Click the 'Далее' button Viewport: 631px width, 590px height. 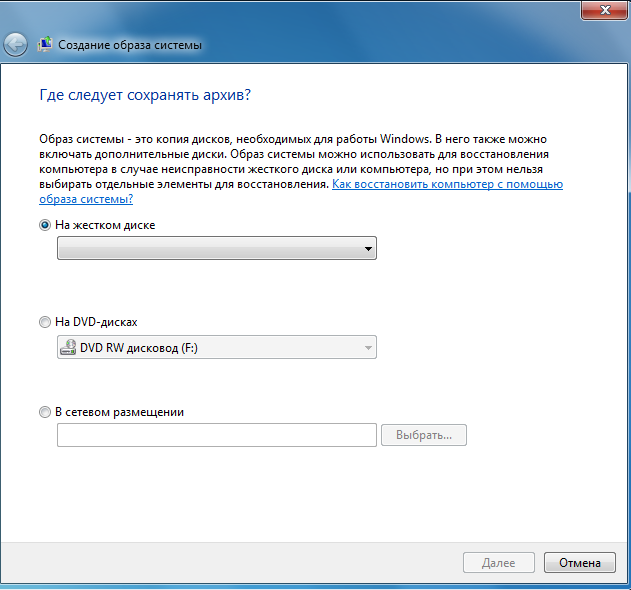click(498, 563)
